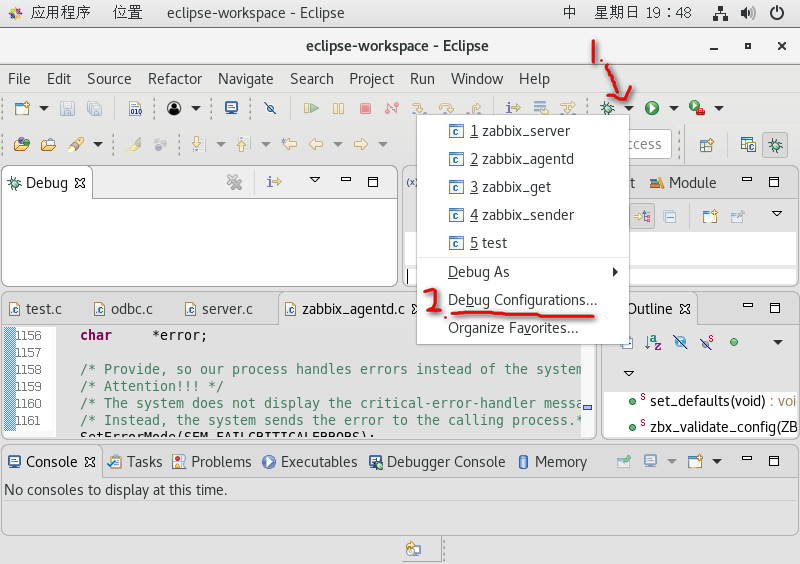Click the open folder toolbar icon
800x564 pixels.
tap(48, 144)
